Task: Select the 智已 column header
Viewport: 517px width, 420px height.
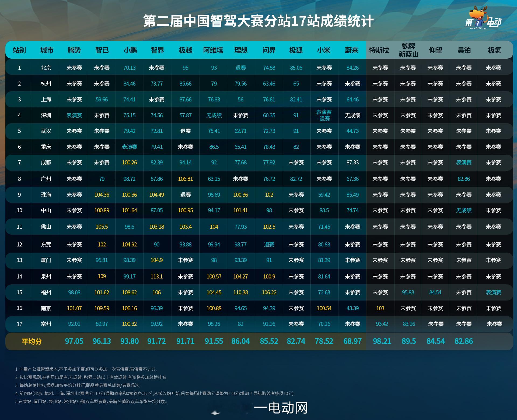Action: click(102, 50)
